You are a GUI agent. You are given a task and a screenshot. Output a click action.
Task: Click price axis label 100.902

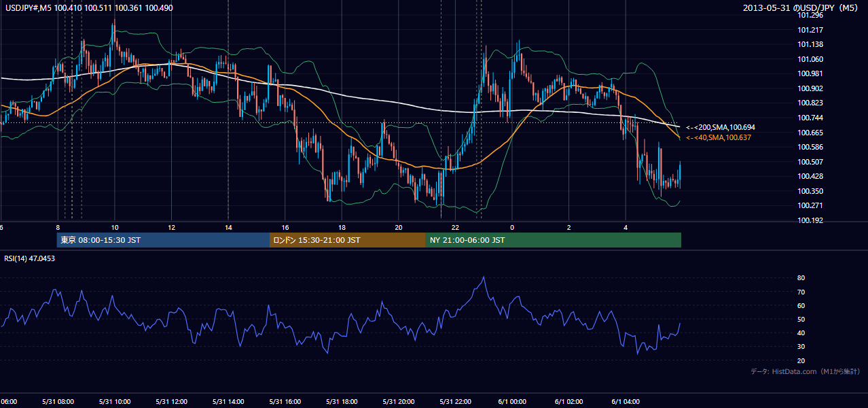tap(810, 88)
